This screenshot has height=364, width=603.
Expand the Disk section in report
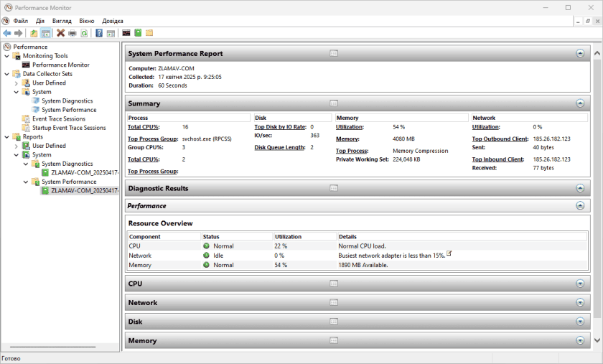[580, 322]
